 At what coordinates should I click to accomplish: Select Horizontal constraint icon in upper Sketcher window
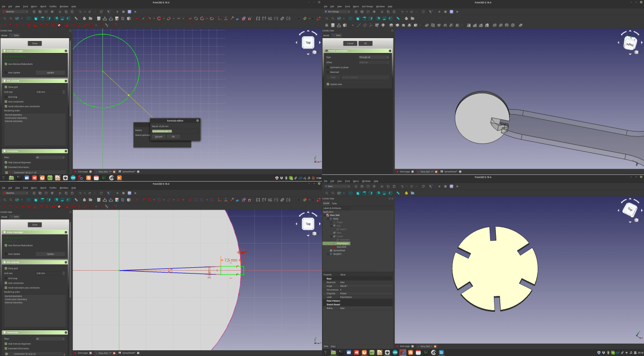click(23, 25)
